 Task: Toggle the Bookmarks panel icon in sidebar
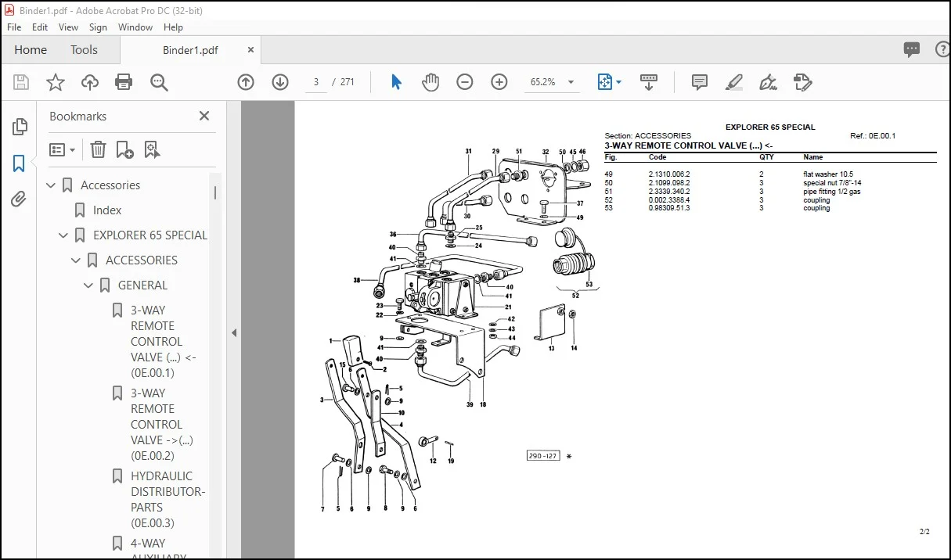click(x=20, y=163)
